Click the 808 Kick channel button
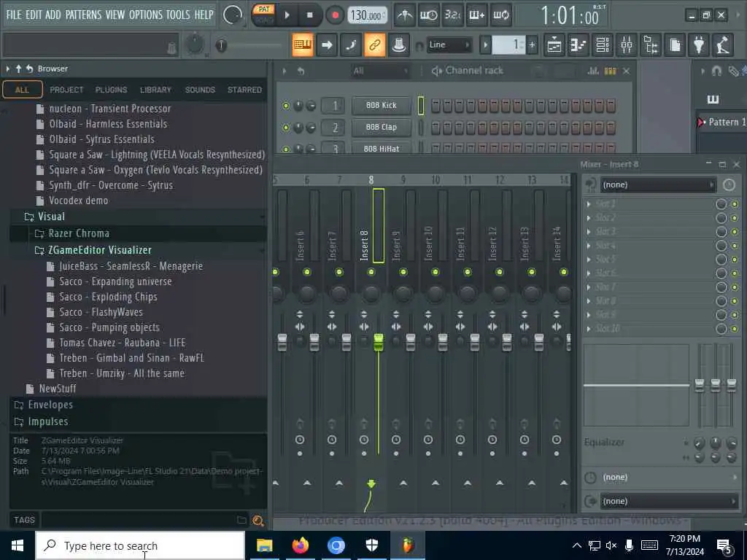Image resolution: width=747 pixels, height=560 pixels. click(381, 105)
